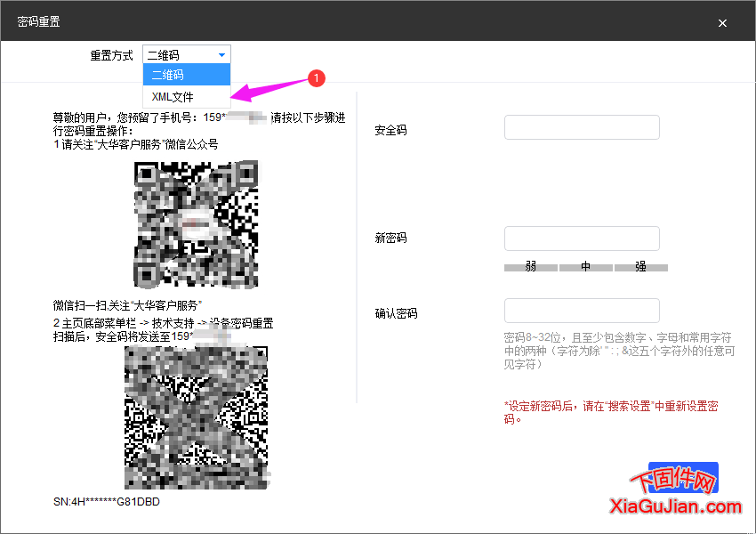Close the 密码重置 dialog
This screenshot has height=534, width=756.
[x=722, y=22]
